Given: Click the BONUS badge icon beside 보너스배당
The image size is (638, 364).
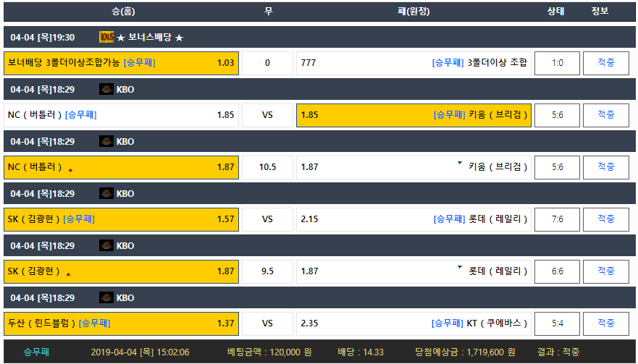Looking at the screenshot, I should (x=106, y=37).
